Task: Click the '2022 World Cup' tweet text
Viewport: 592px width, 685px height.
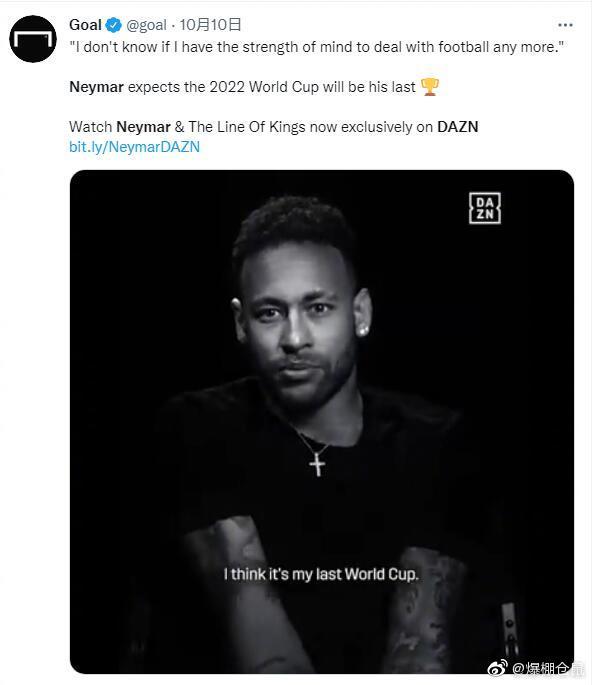Action: (x=264, y=87)
